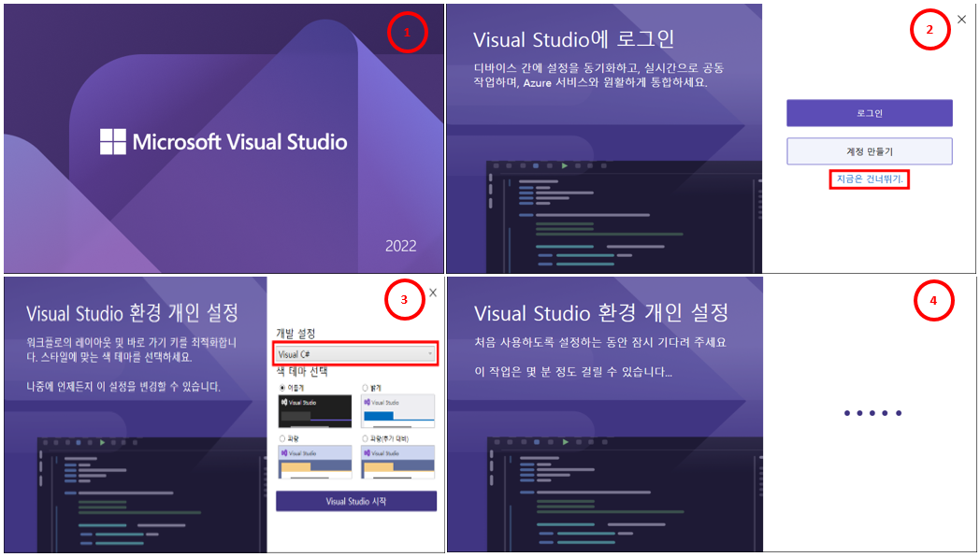Click the blue extra contrast preview thumbnail
Image resolution: width=980 pixels, height=557 pixels.
pos(398,462)
